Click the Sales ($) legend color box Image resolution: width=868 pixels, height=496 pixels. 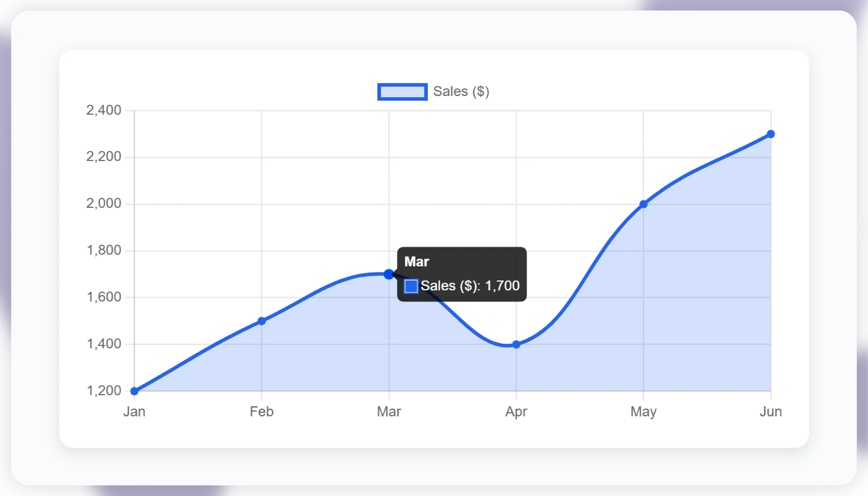[x=402, y=92]
